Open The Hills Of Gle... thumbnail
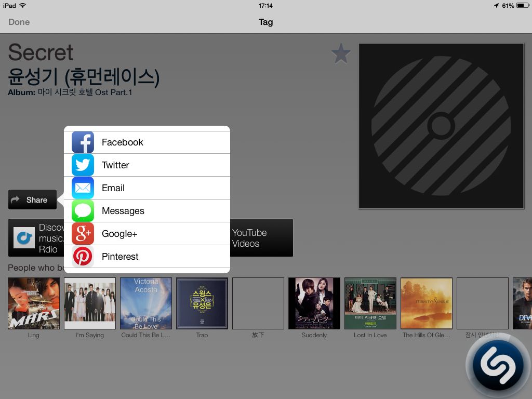 427,303
